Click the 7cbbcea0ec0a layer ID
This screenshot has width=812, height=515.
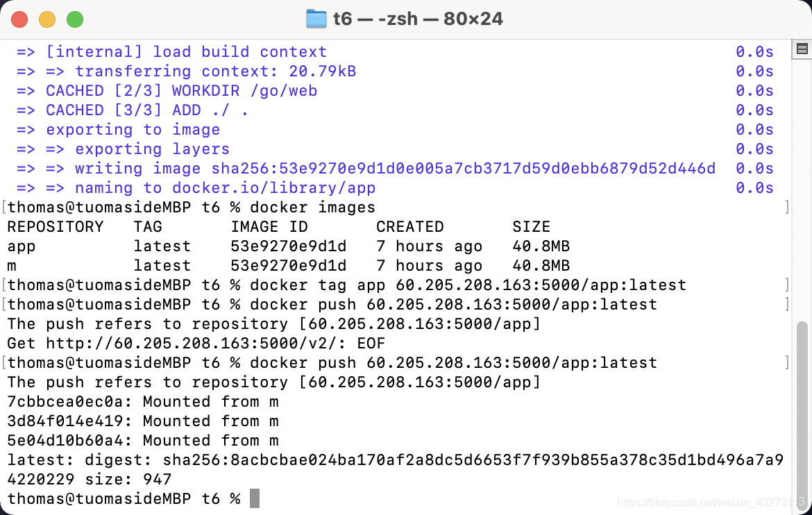65,402
